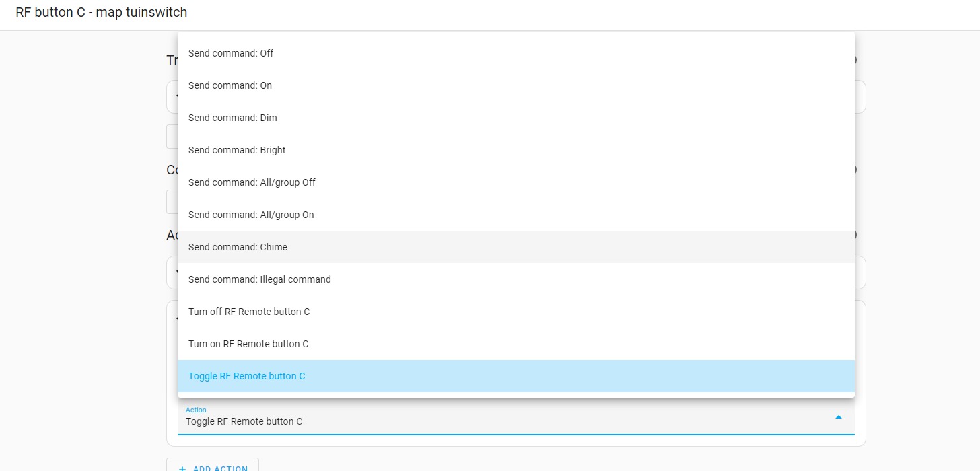Click the Action select field value
The height and width of the screenshot is (471, 980).
click(244, 422)
